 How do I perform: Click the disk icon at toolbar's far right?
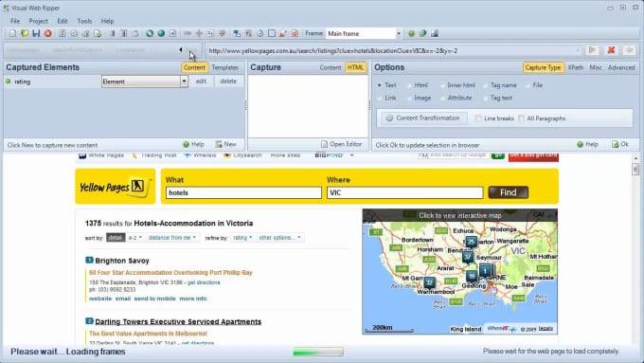[435, 34]
